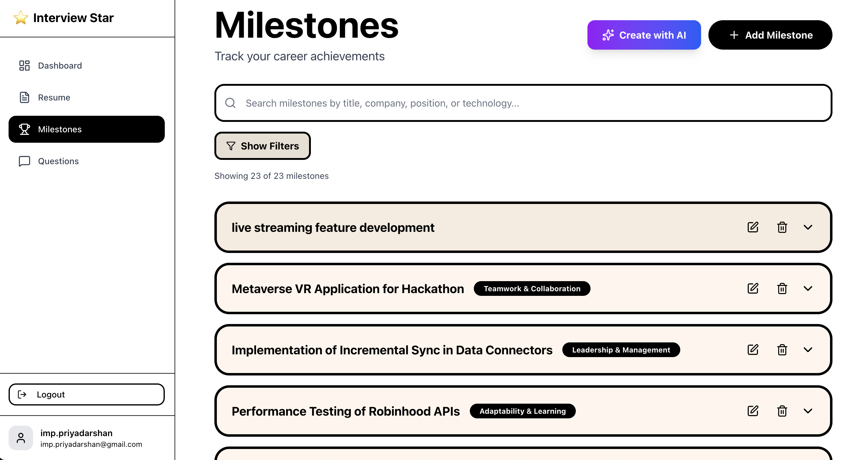
Task: Expand the Implementation of Incremental Sync milestone
Action: click(x=808, y=350)
